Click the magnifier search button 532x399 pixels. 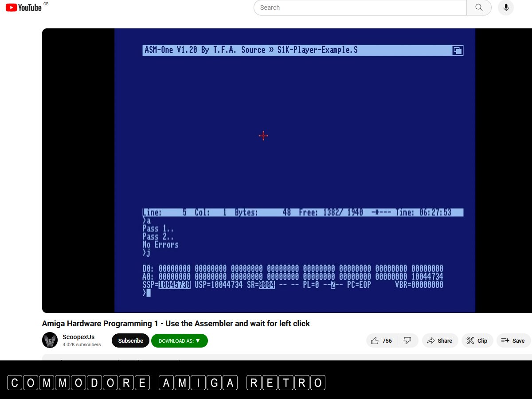point(479,8)
